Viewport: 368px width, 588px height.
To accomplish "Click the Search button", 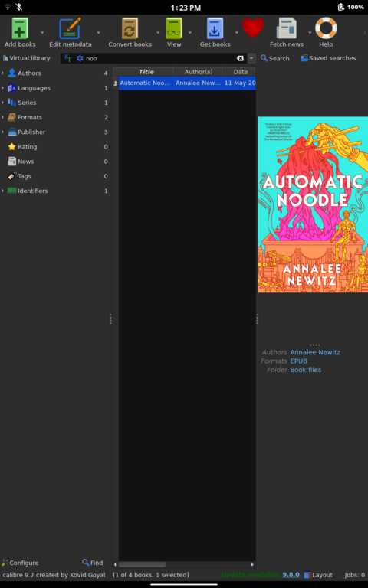I will coord(275,58).
